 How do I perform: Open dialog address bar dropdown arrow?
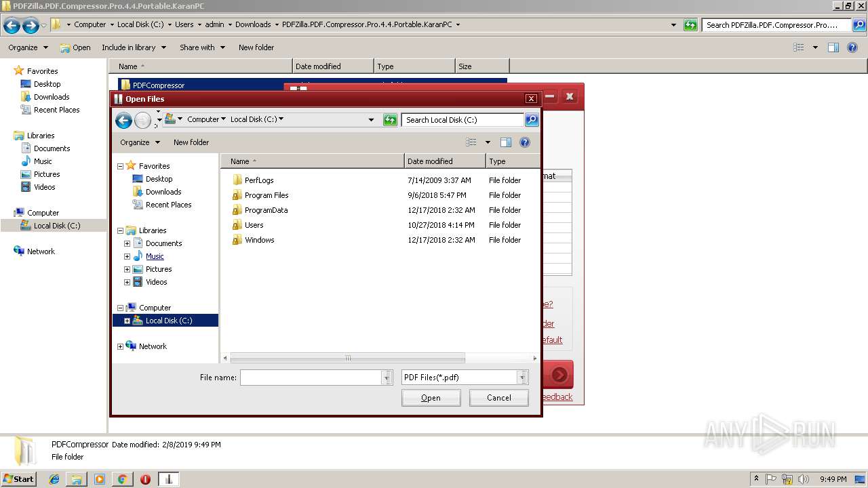coord(371,120)
